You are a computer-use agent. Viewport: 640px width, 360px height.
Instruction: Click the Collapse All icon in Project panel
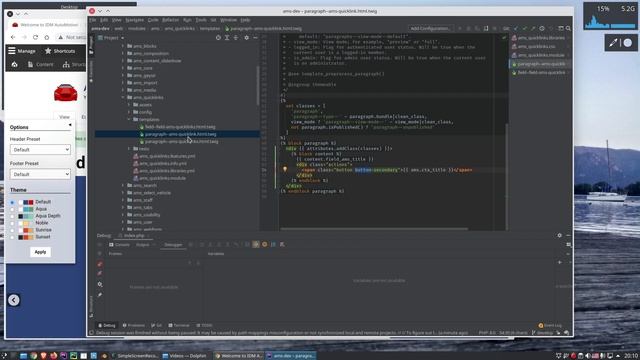tap(236, 38)
